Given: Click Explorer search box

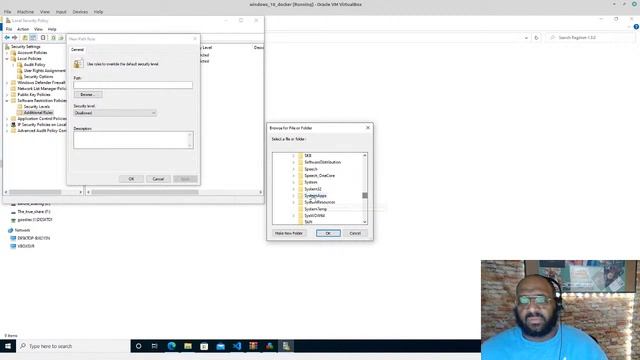Looking at the screenshot, I should click(x=590, y=38).
